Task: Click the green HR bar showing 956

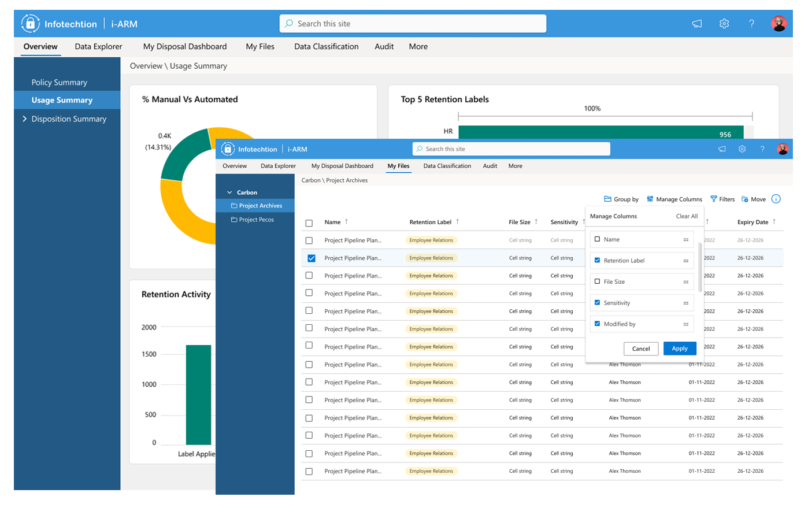Action: coord(601,132)
